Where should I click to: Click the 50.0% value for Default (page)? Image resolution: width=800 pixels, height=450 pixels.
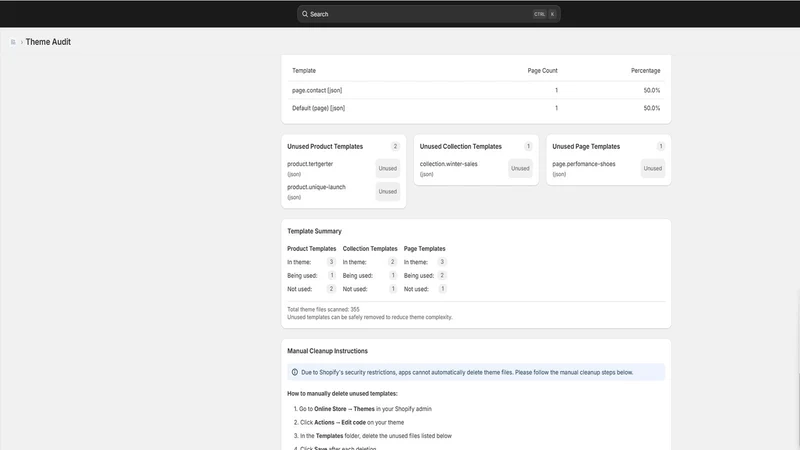click(x=652, y=108)
